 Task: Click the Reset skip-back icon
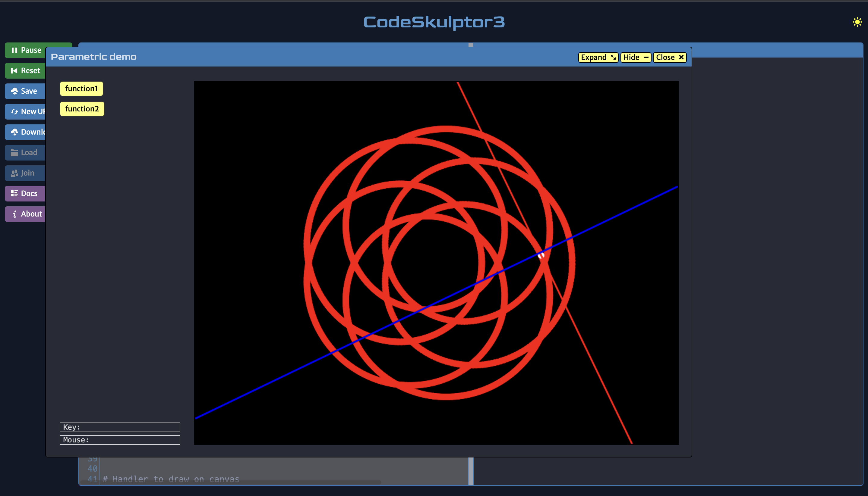point(14,70)
